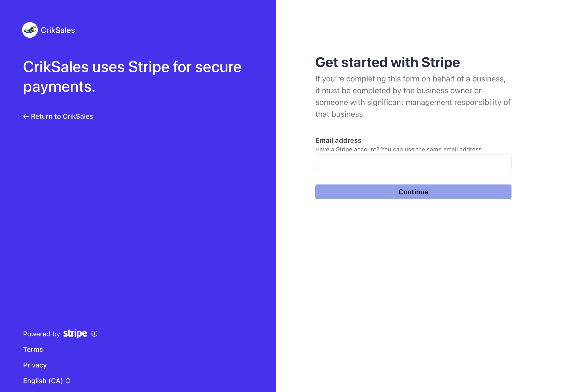The height and width of the screenshot is (392, 588).
Task: Click the Get started with Stripe heading
Action: pos(388,62)
